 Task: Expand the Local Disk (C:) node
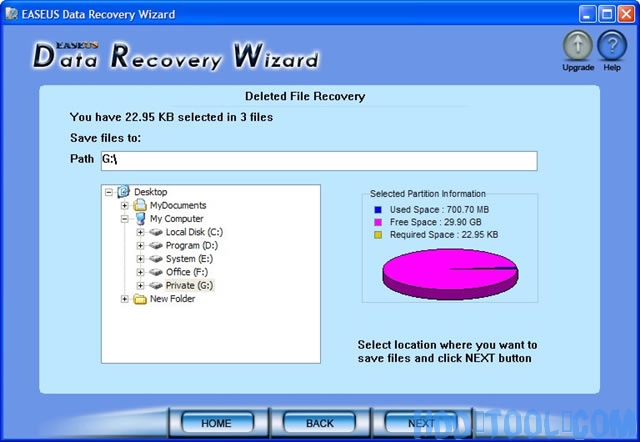pyautogui.click(x=140, y=232)
